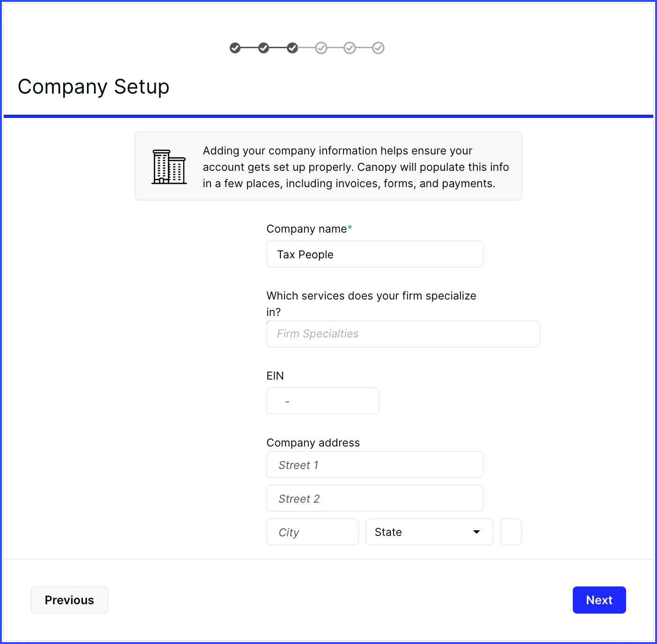The image size is (657, 644).
Task: Click the third filled step circle
Action: point(292,48)
